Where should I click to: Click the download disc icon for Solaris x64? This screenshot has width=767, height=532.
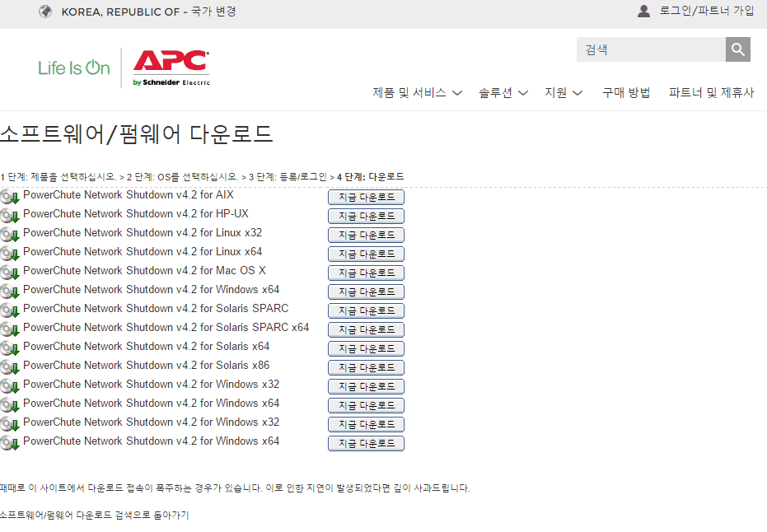10,348
